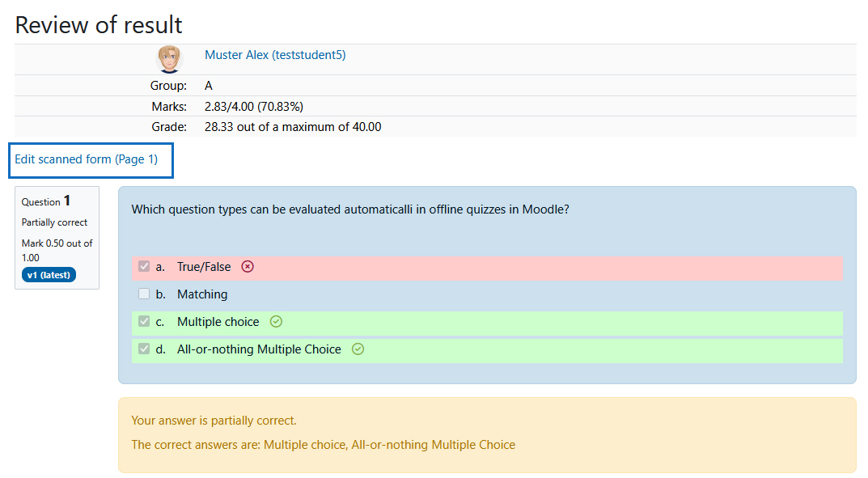Viewport: 868px width, 478px height.
Task: Click the Marks: row label
Action: pyautogui.click(x=169, y=106)
